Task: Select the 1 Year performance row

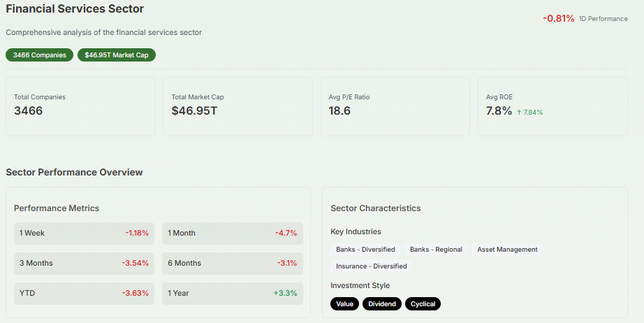Action: [232, 293]
